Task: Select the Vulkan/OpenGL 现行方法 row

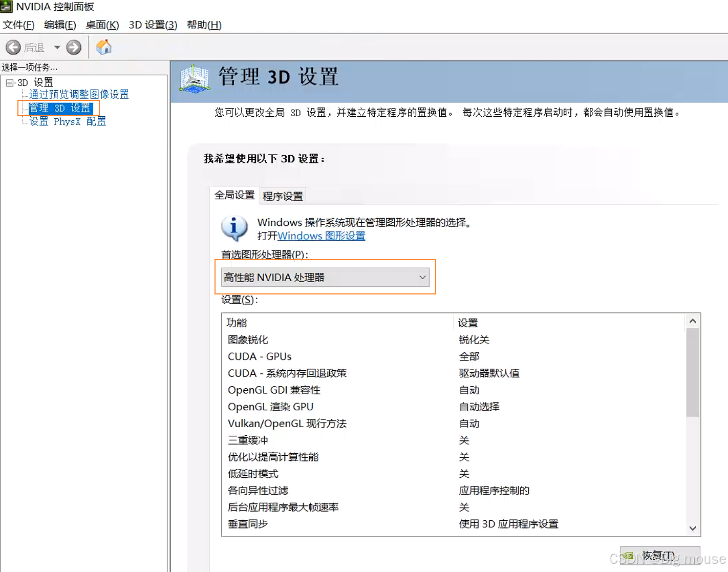Action: pos(454,423)
